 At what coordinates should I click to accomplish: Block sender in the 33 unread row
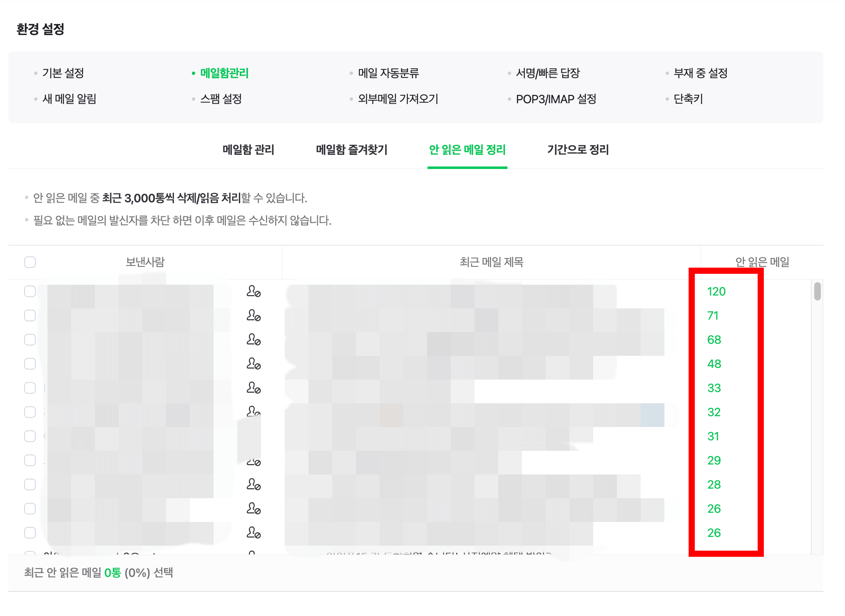[253, 388]
